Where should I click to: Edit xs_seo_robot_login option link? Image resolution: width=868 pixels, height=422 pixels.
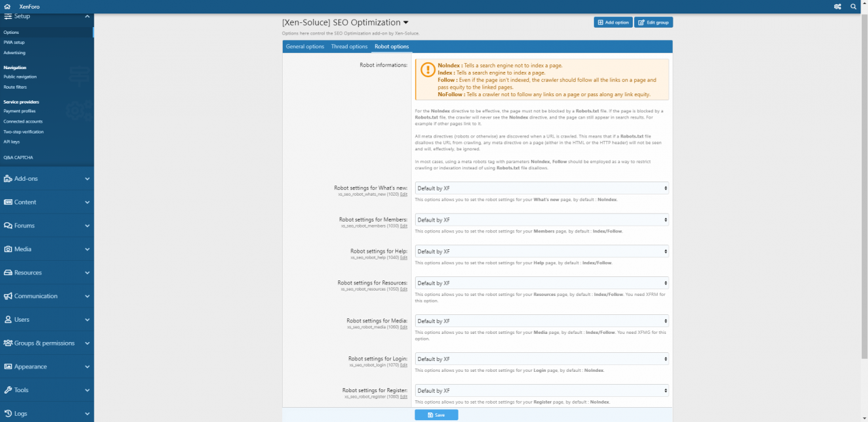point(403,365)
